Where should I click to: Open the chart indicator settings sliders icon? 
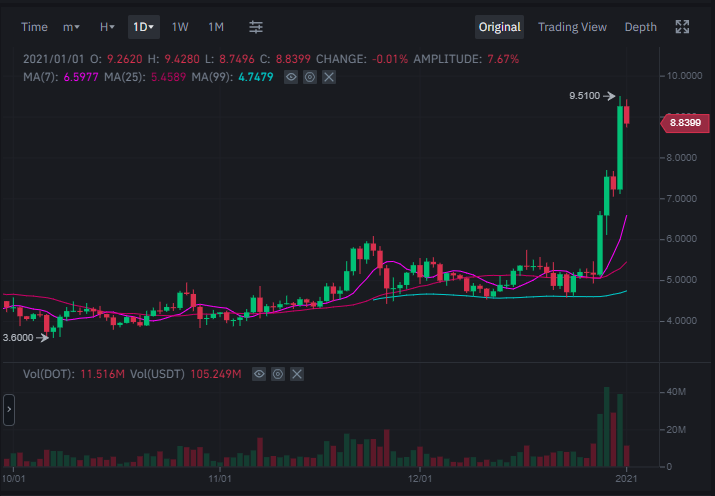[256, 27]
